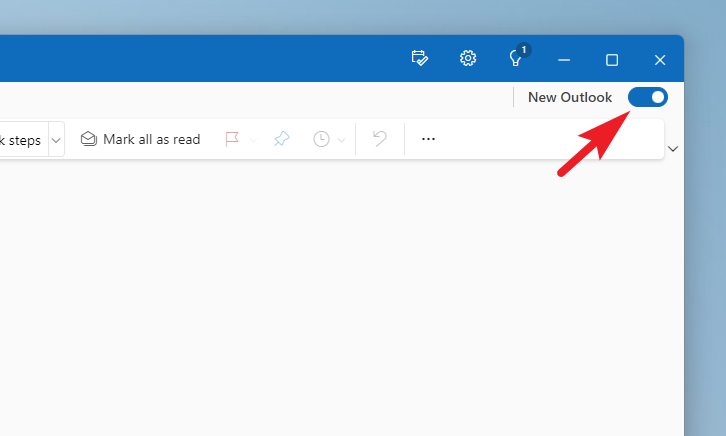Click the Undo arrow icon

pyautogui.click(x=380, y=138)
